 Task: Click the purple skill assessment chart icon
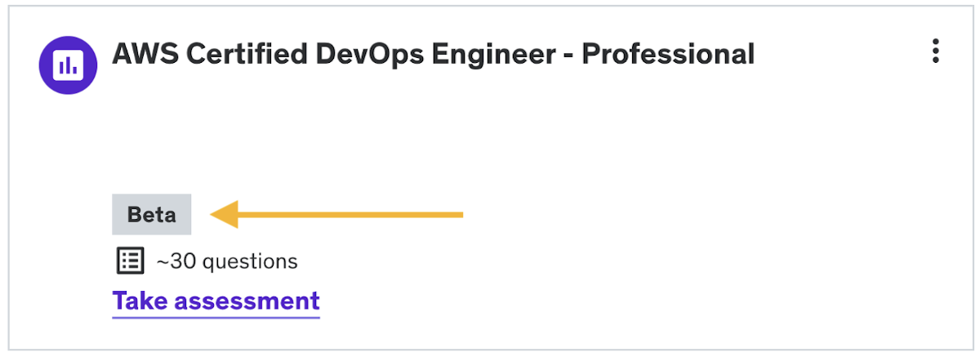pyautogui.click(x=68, y=65)
